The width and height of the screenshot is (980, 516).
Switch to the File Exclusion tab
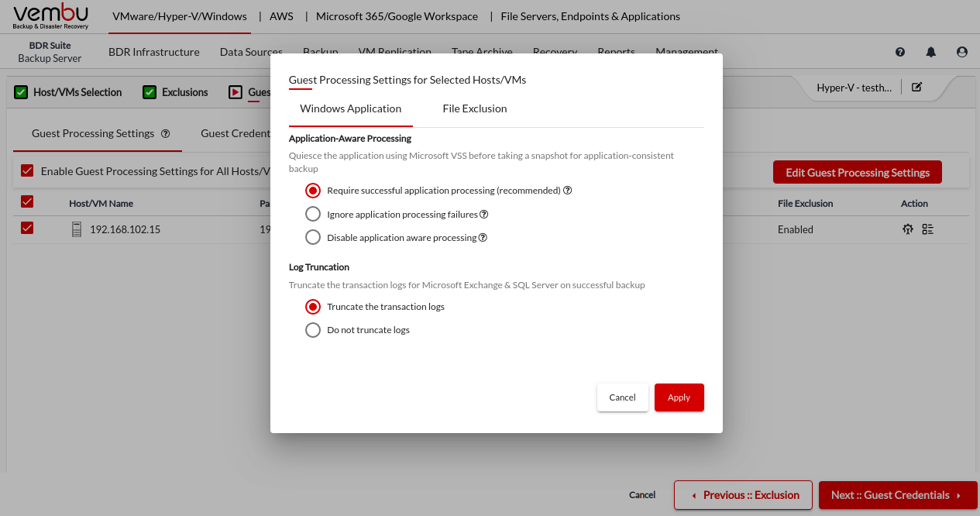(475, 108)
